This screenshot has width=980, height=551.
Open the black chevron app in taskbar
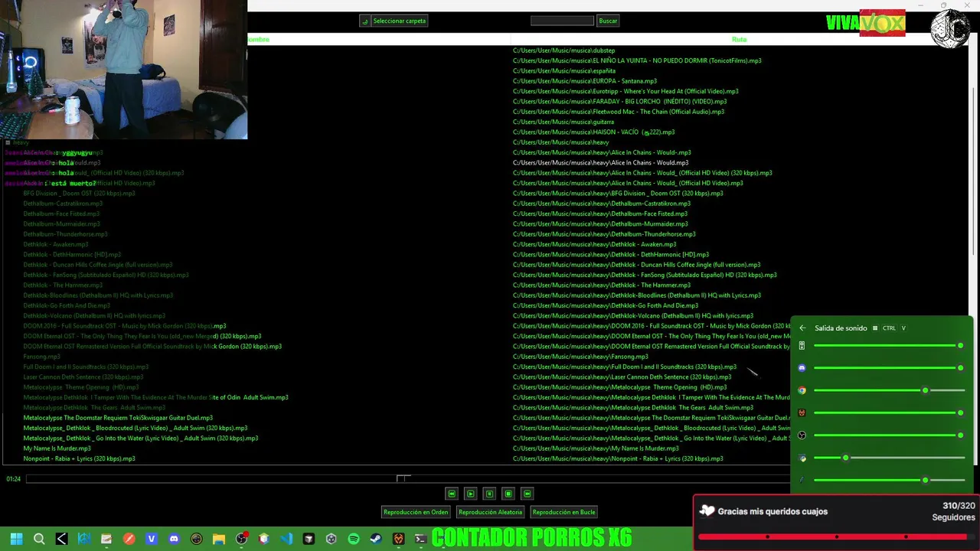pyautogui.click(x=61, y=539)
